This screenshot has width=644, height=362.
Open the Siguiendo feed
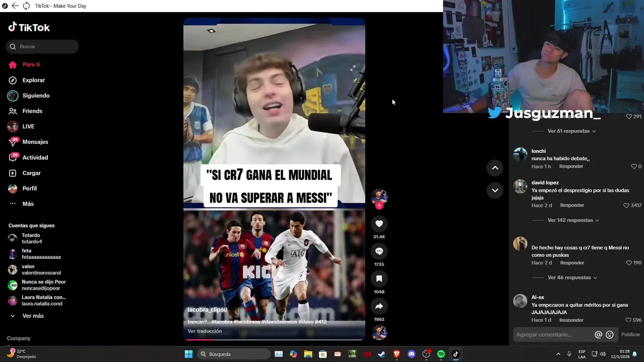click(36, 96)
